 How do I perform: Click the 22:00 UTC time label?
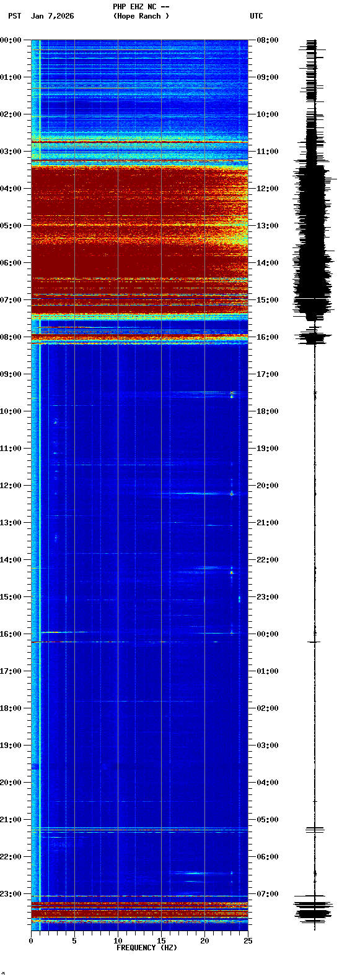(267, 560)
